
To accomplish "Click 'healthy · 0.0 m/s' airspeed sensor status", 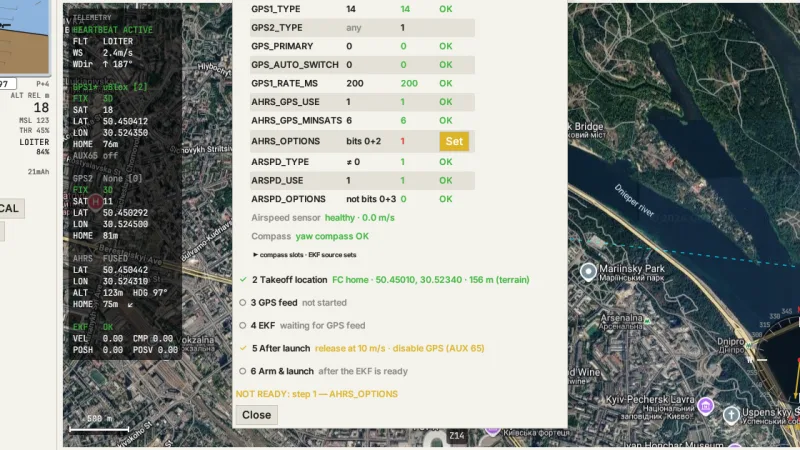I will (360, 218).
